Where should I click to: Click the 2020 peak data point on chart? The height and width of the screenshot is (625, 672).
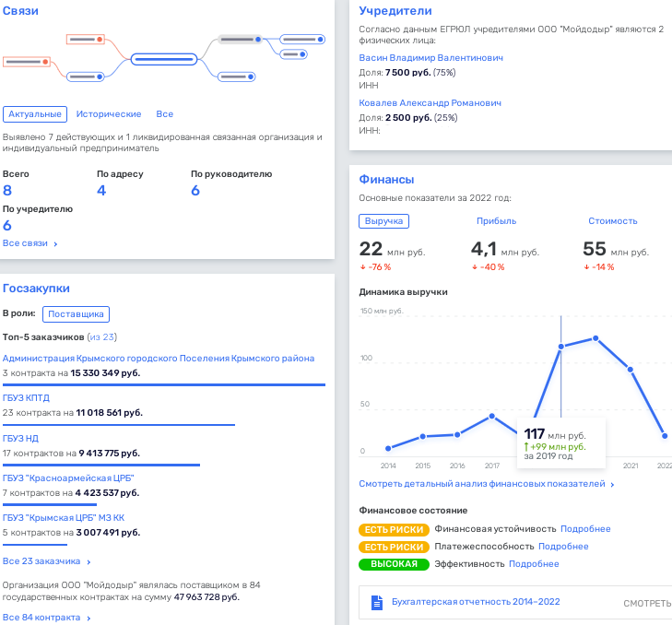click(595, 338)
